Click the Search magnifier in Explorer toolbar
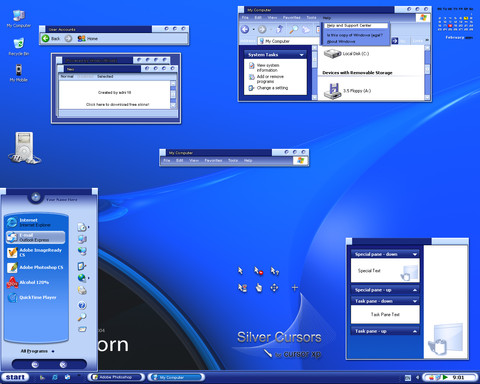 click(x=293, y=30)
